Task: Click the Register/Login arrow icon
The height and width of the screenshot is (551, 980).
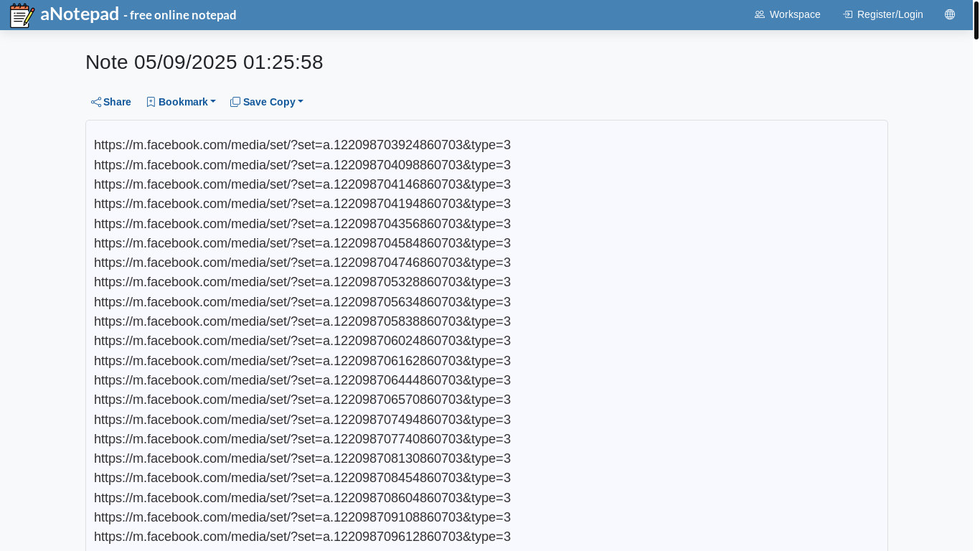Action: coord(848,14)
